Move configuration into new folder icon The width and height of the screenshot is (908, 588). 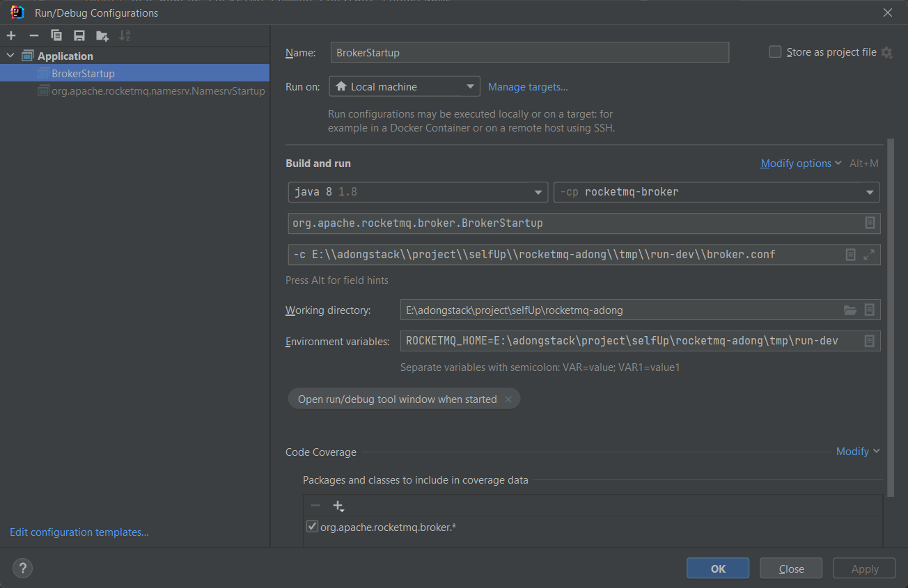(x=102, y=35)
